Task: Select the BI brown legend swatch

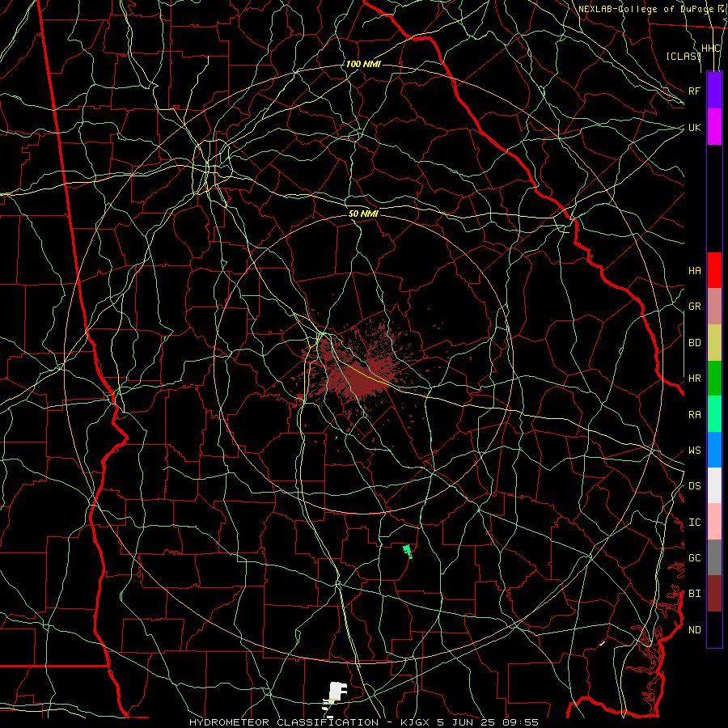Action: 714,594
